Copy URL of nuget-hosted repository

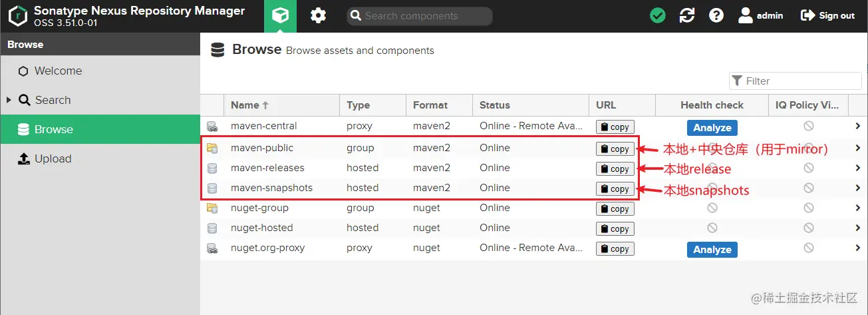[x=615, y=228]
